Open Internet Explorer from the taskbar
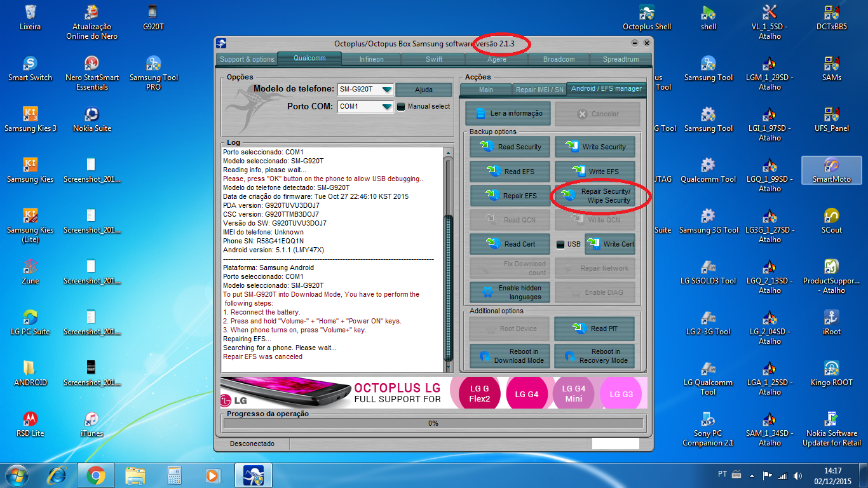 click(58, 475)
